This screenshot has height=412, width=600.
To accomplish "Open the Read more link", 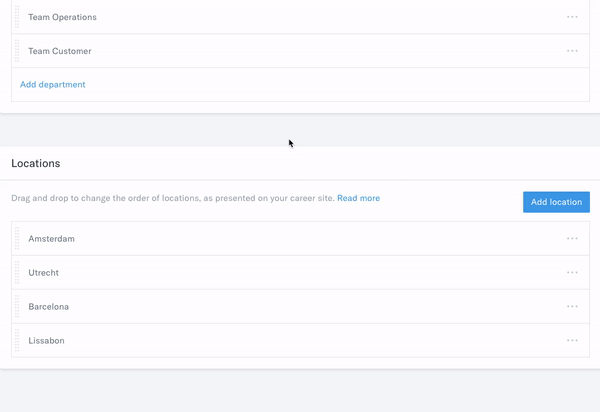I will [x=359, y=198].
